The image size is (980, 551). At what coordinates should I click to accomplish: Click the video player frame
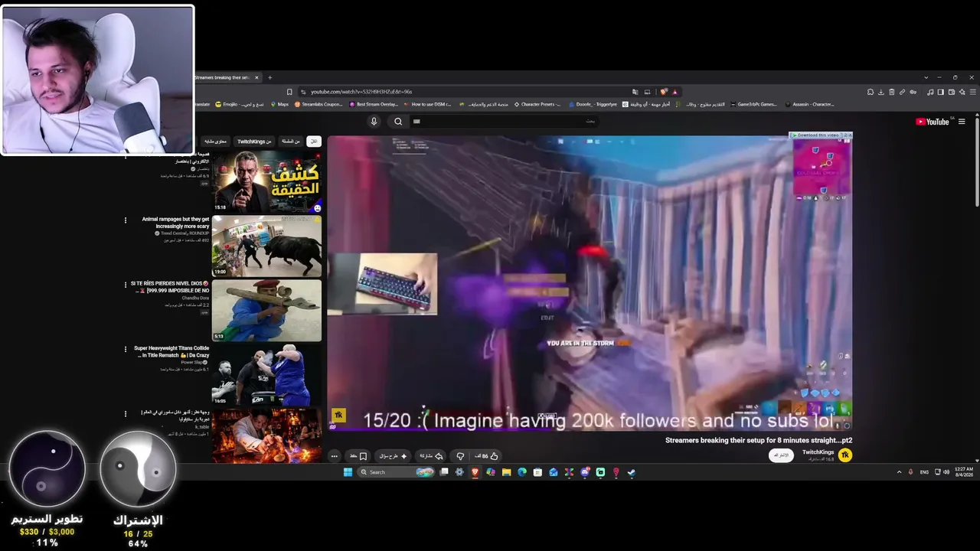tap(590, 283)
